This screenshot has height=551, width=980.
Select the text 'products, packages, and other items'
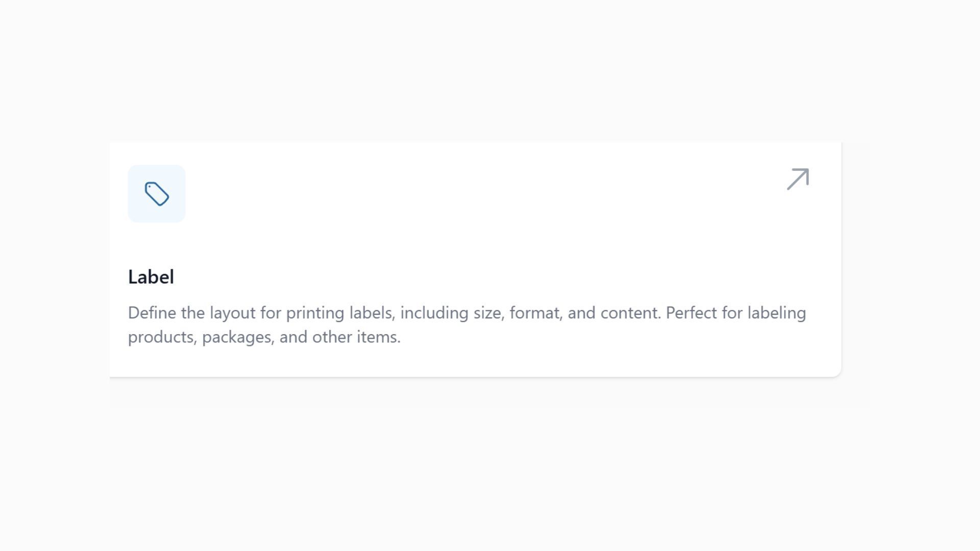264,336
